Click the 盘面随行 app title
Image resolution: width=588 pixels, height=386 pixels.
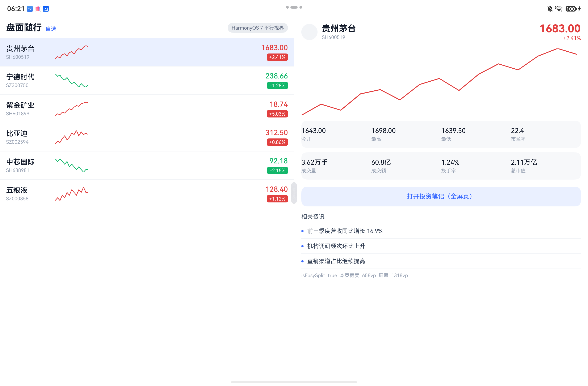pos(24,27)
